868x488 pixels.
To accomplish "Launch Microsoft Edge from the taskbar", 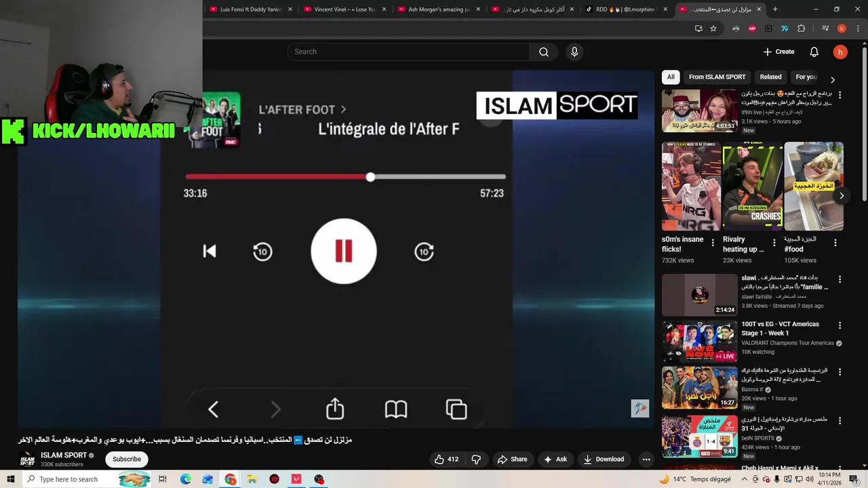I will click(x=185, y=479).
